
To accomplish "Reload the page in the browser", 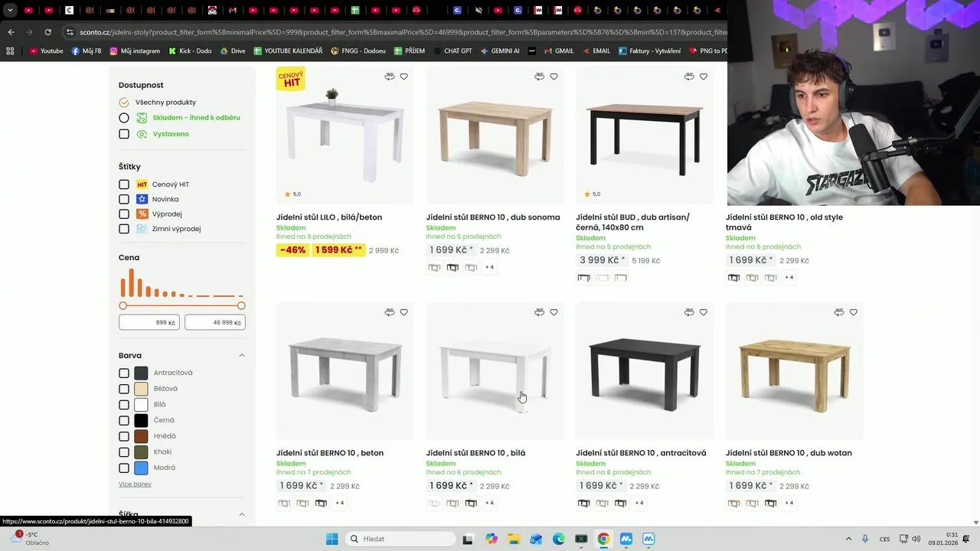I will 47,32.
